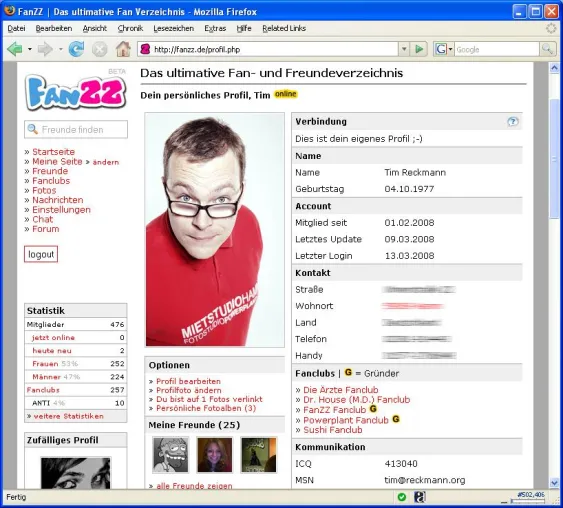Click the Stop loading icon
The width and height of the screenshot is (563, 508).
pyautogui.click(x=99, y=49)
